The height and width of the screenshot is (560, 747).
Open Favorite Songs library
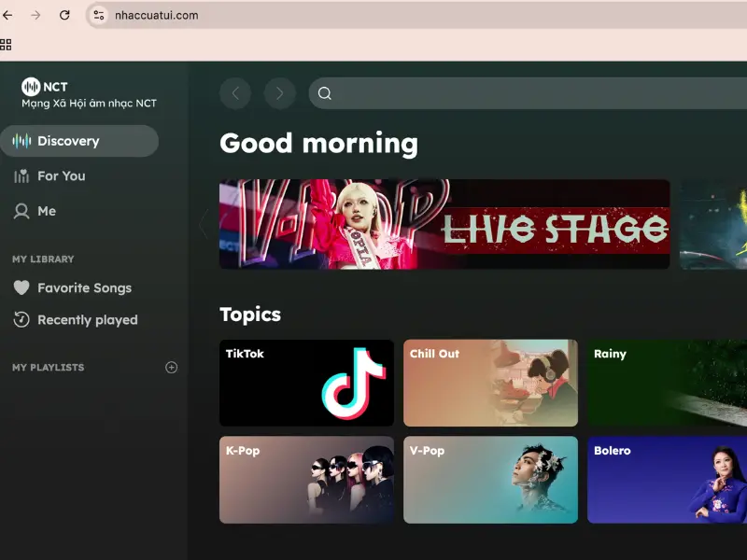pyautogui.click(x=84, y=287)
